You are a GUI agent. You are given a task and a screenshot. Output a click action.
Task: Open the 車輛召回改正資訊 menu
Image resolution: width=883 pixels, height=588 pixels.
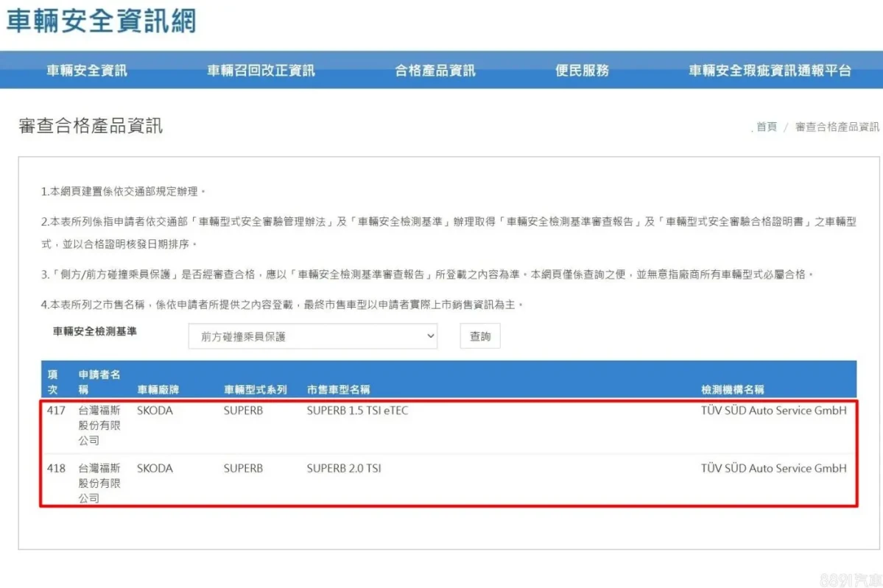point(261,71)
